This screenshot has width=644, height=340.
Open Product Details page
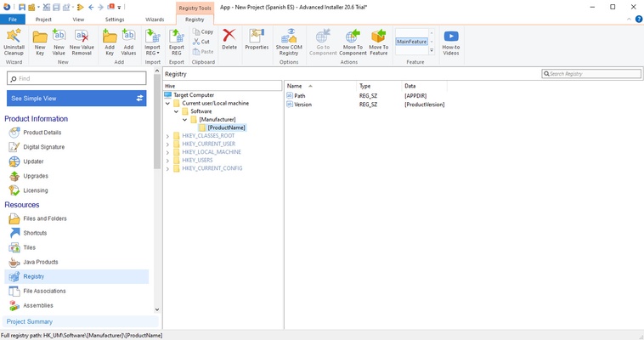(x=42, y=133)
